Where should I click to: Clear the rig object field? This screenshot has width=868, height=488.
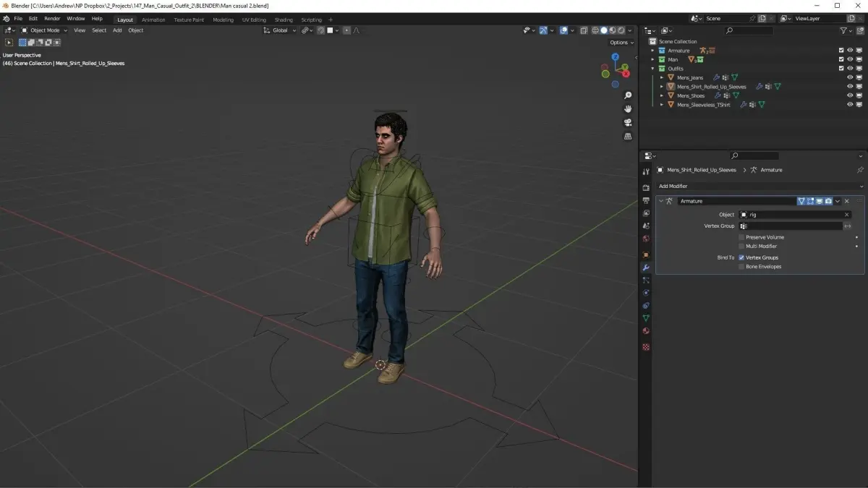pos(846,215)
